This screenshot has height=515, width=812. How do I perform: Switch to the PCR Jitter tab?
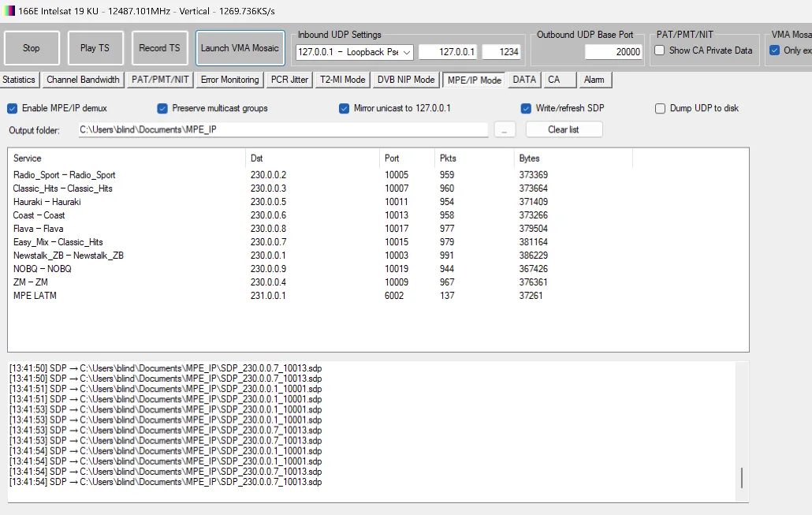289,80
